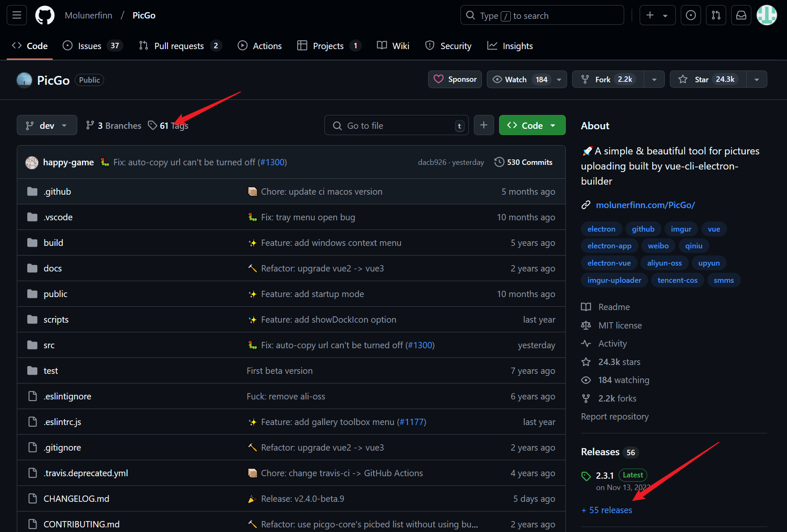The image size is (787, 532).
Task: Open the .eslintignore file
Action: coord(67,396)
